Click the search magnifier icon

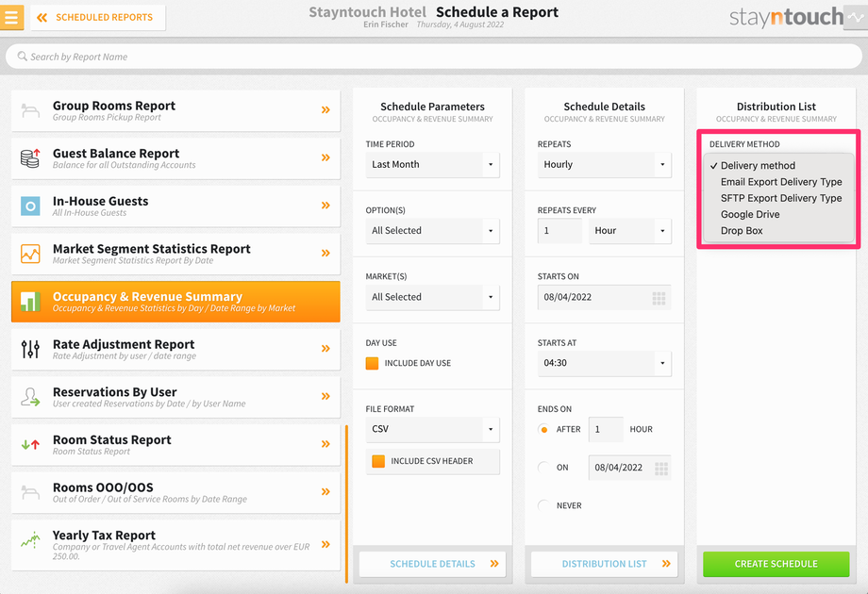tap(22, 57)
